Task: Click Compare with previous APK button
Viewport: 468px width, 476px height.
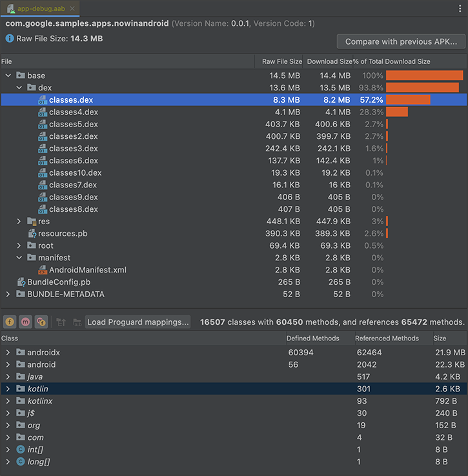Action: pyautogui.click(x=401, y=41)
